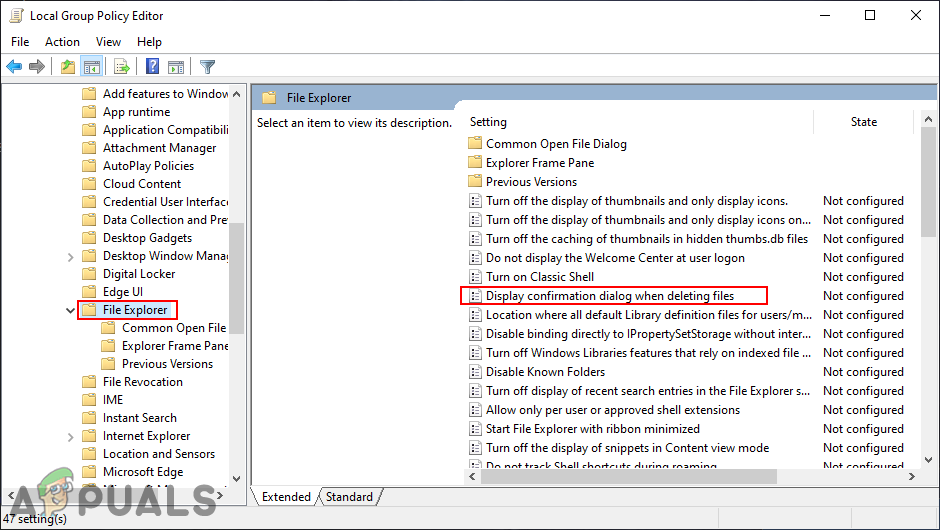Select Instant Search in the tree
The height and width of the screenshot is (530, 940).
pyautogui.click(x=140, y=418)
